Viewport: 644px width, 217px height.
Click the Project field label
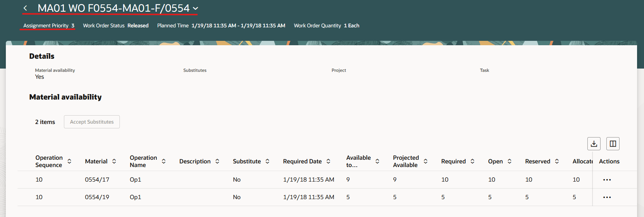pyautogui.click(x=339, y=70)
